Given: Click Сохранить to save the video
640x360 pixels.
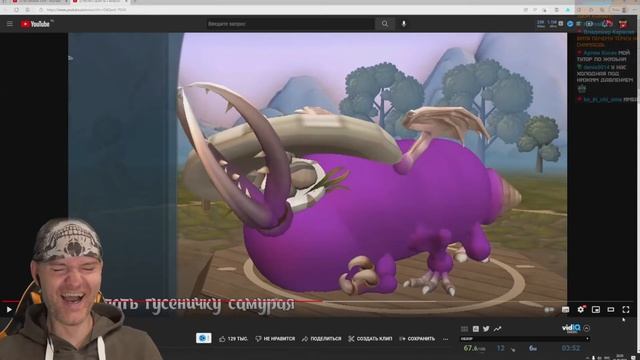Looking at the screenshot, I should point(417,339).
